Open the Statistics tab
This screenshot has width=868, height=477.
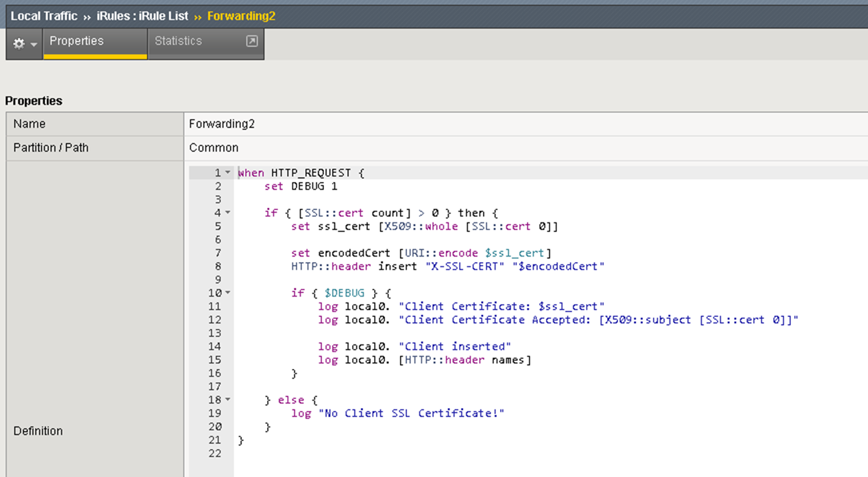pyautogui.click(x=178, y=41)
